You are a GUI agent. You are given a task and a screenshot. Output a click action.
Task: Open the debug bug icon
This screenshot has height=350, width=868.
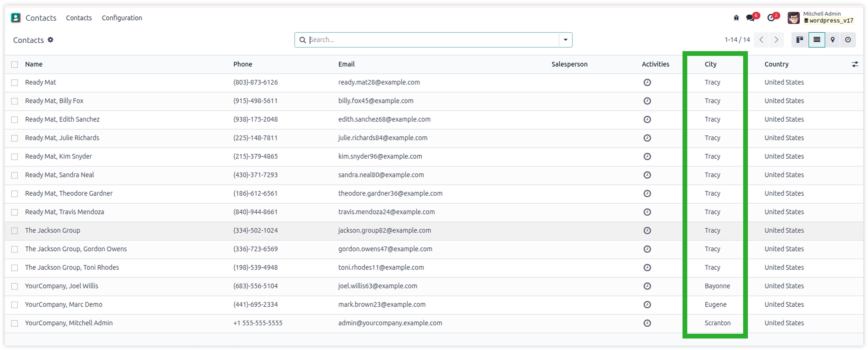tap(736, 18)
